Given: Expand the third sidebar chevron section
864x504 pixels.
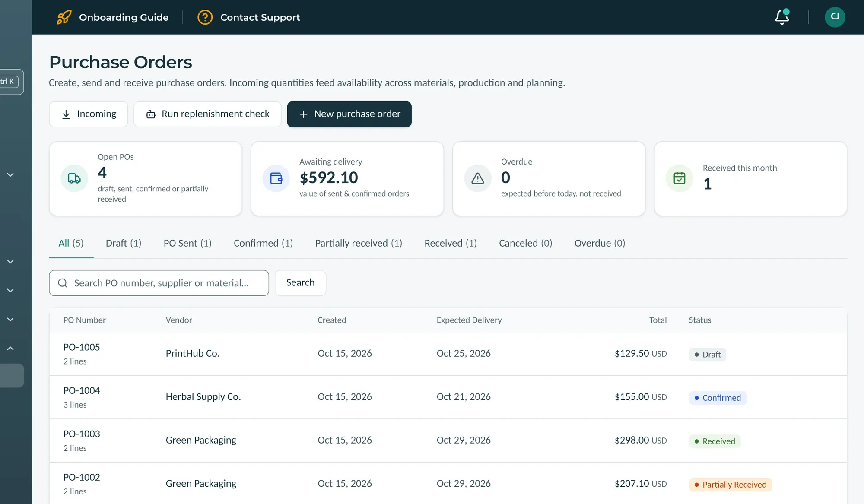Looking at the screenshot, I should click(x=10, y=291).
